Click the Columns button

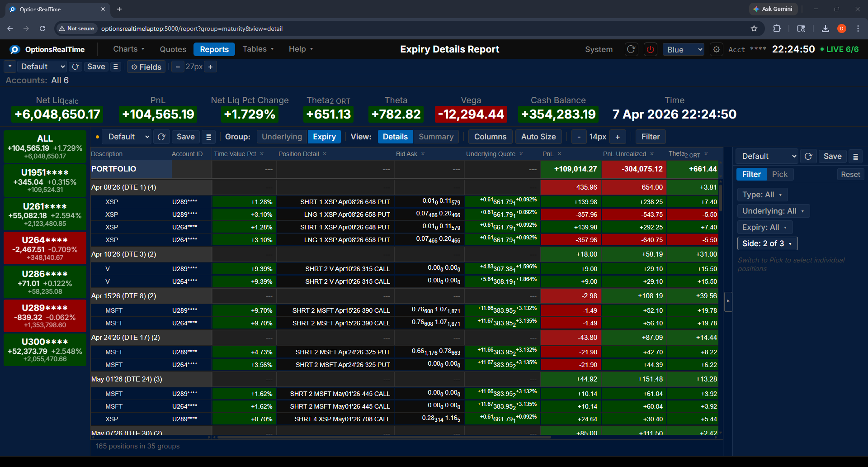[490, 137]
